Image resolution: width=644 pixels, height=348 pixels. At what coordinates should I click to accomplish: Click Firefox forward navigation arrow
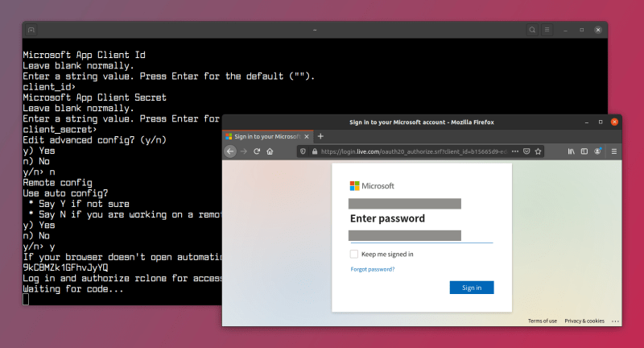point(244,151)
